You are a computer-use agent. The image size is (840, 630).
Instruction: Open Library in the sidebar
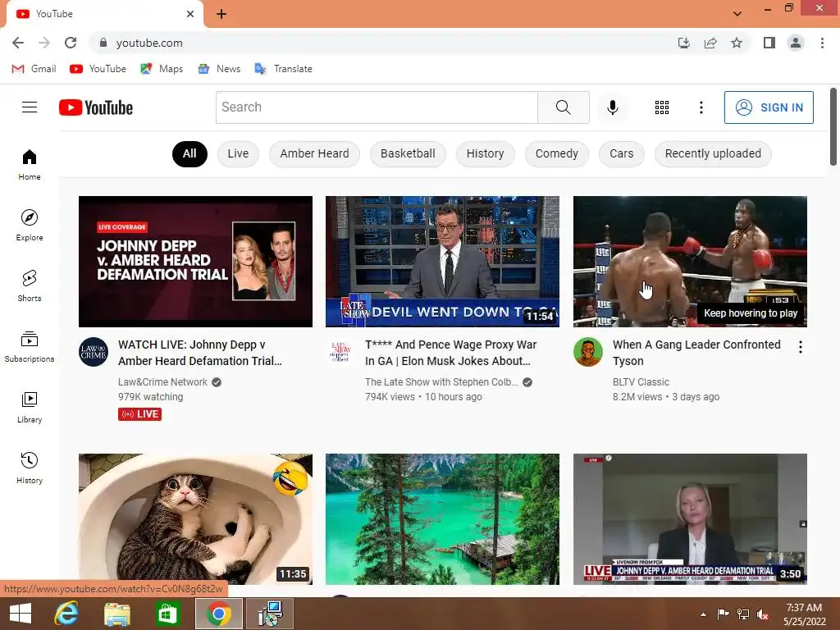(30, 407)
